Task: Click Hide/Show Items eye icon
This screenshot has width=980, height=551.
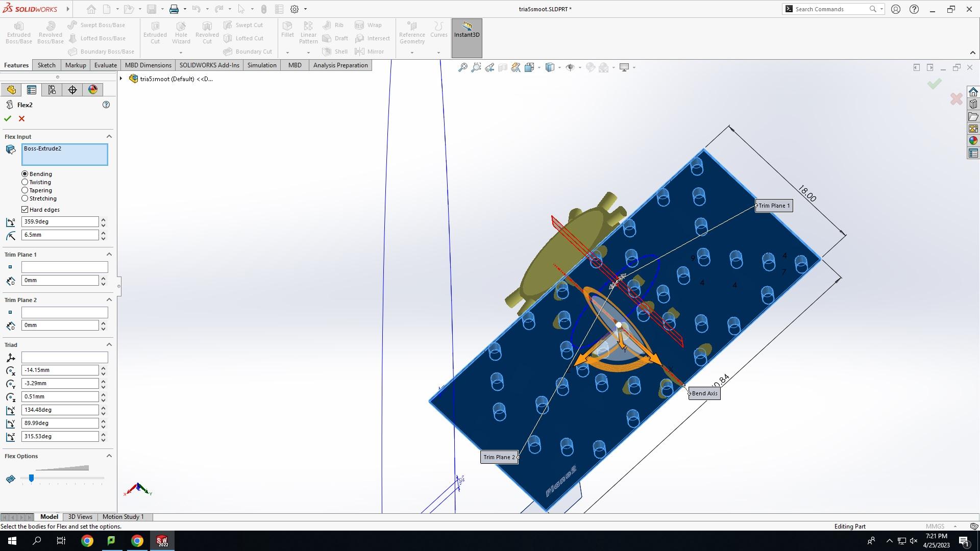Action: coord(570,67)
